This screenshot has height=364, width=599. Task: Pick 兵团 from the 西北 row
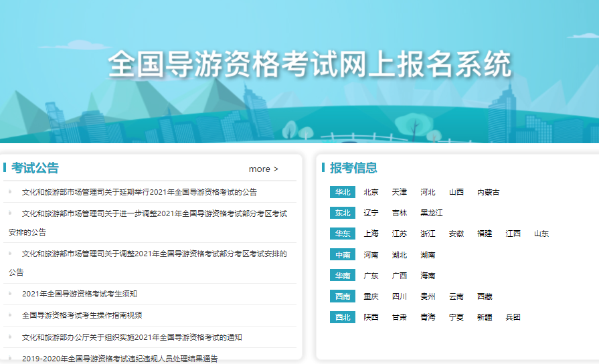(x=513, y=317)
